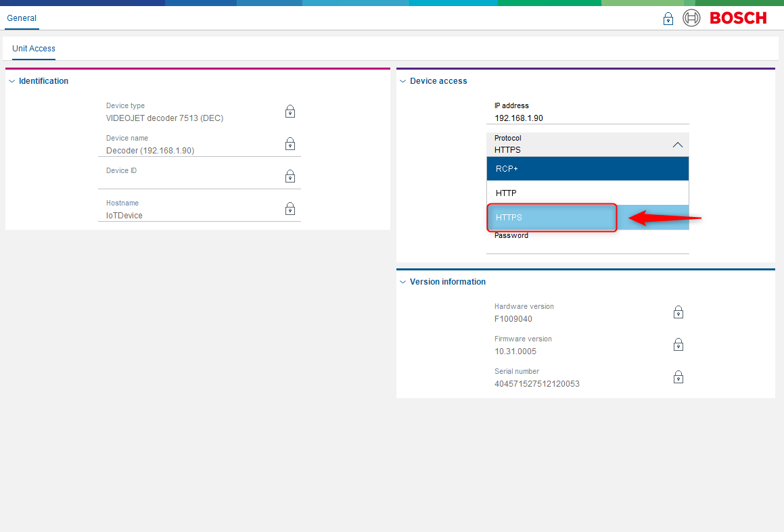Select RCP+ from the protocol list
The image size is (784, 532).
(587, 169)
